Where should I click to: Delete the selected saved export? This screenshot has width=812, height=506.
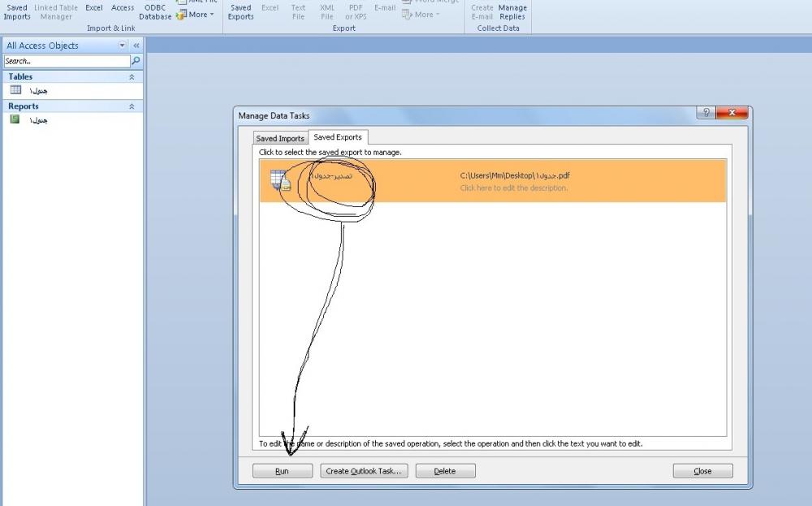click(x=445, y=471)
